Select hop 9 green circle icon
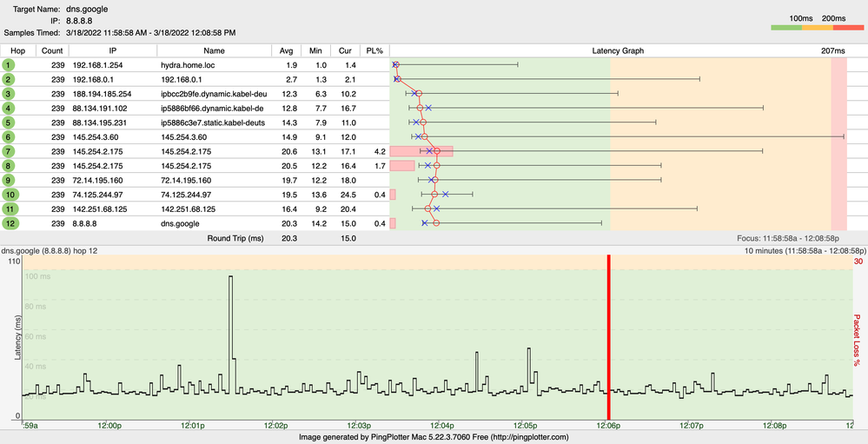This screenshot has height=444, width=868. (9, 181)
